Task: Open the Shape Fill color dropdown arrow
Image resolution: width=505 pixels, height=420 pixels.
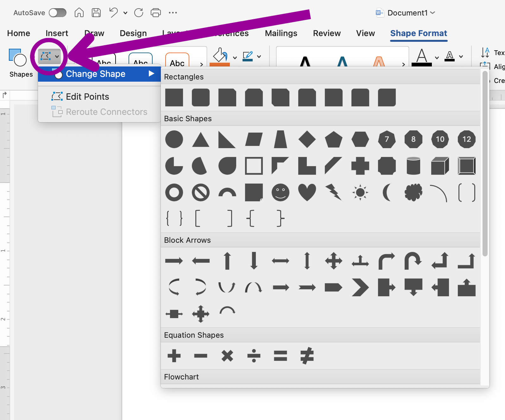Action: click(235, 57)
